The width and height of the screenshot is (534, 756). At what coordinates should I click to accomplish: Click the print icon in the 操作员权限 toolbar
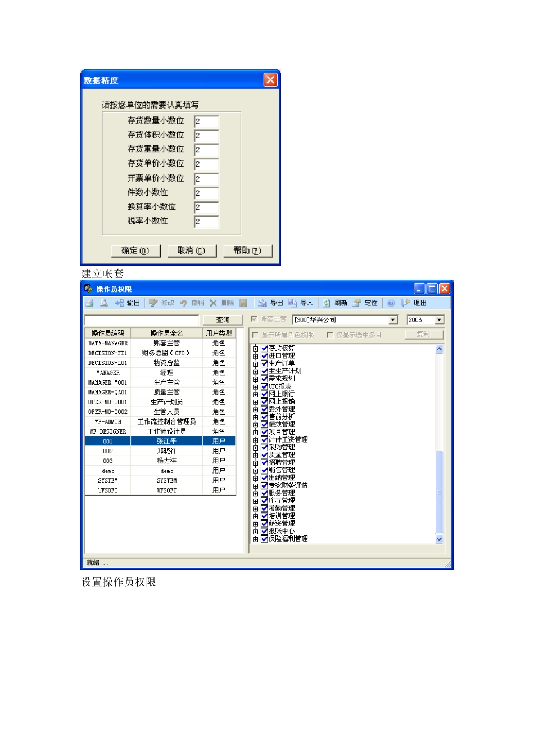click(x=90, y=303)
